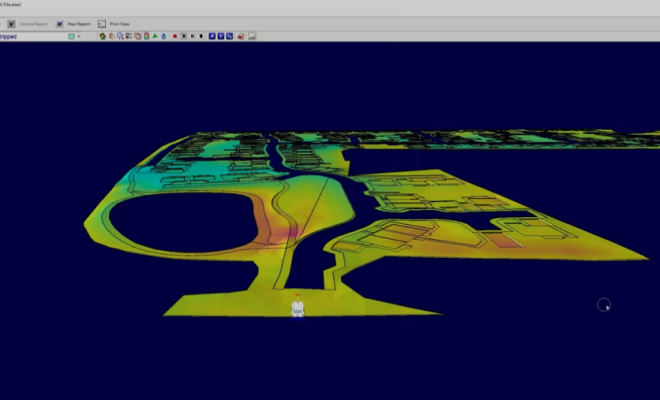
Task: Click the Haul Report H icon
Action: pyautogui.click(x=59, y=24)
